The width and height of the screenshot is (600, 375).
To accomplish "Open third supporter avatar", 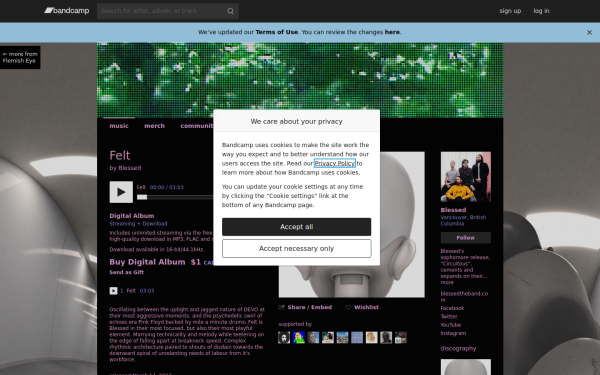I will pos(313,338).
